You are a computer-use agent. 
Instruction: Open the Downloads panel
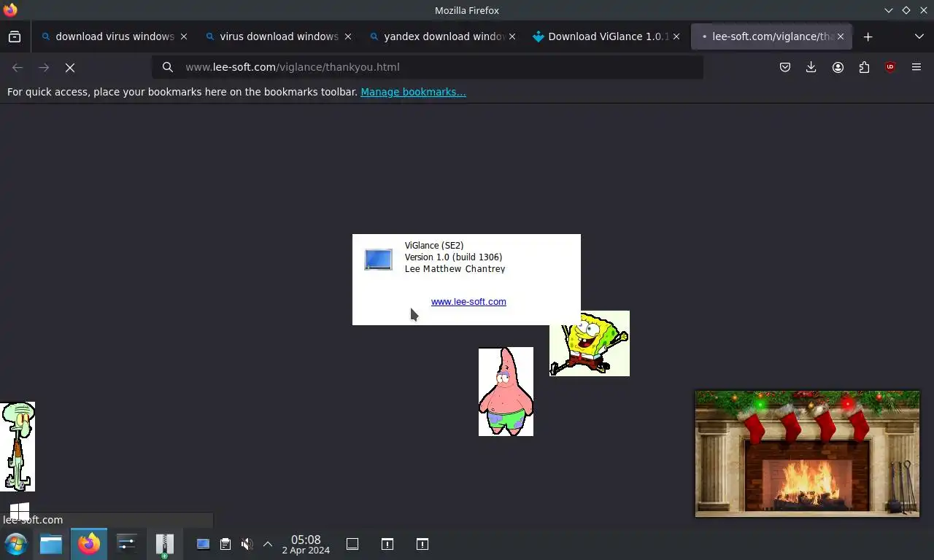(811, 67)
